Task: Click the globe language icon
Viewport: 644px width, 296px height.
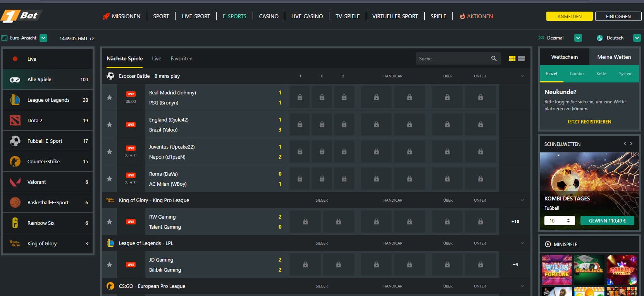Action: click(x=600, y=38)
